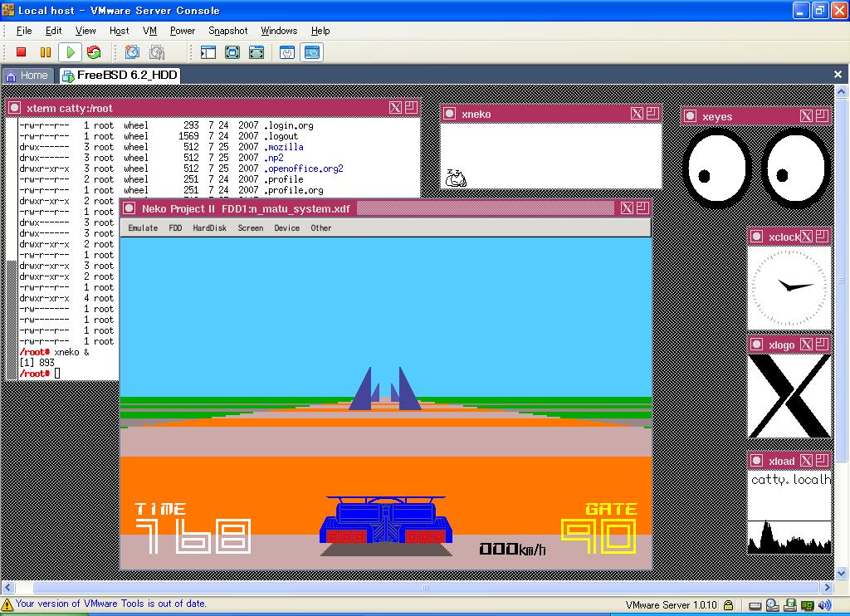The width and height of the screenshot is (850, 616).
Task: Click the xterm scrollbar thumb
Action: click(12, 320)
